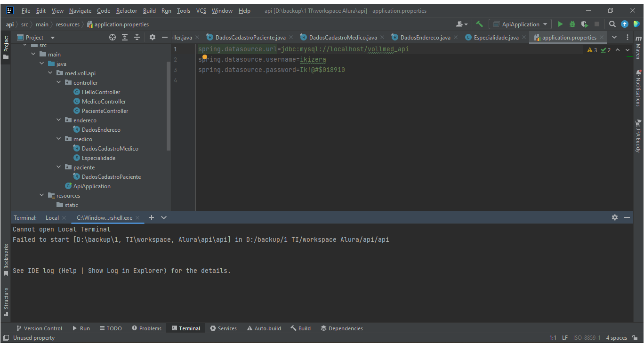The image size is (644, 343).
Task: Click the stop run square icon
Action: [x=597, y=24]
